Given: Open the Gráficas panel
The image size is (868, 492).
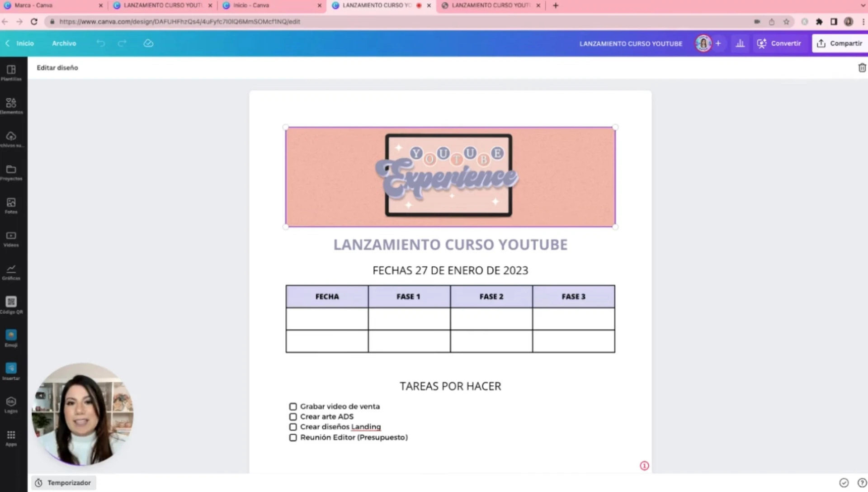Looking at the screenshot, I should pyautogui.click(x=11, y=272).
